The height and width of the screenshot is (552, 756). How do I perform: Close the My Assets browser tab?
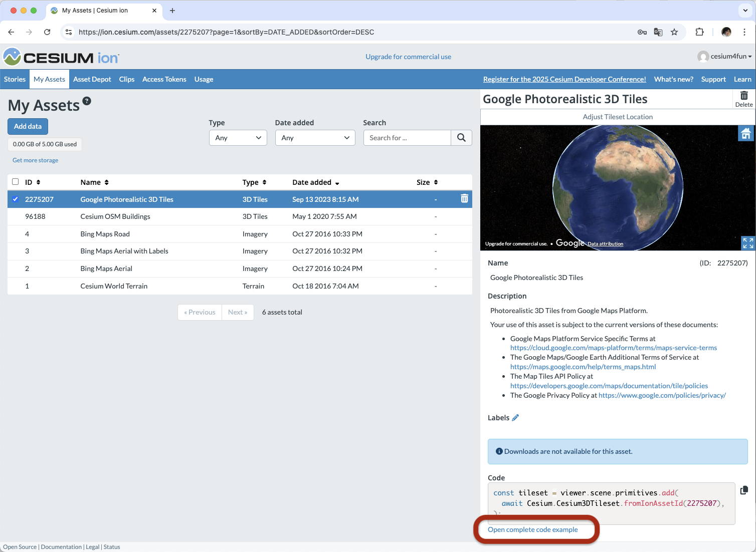click(x=154, y=11)
